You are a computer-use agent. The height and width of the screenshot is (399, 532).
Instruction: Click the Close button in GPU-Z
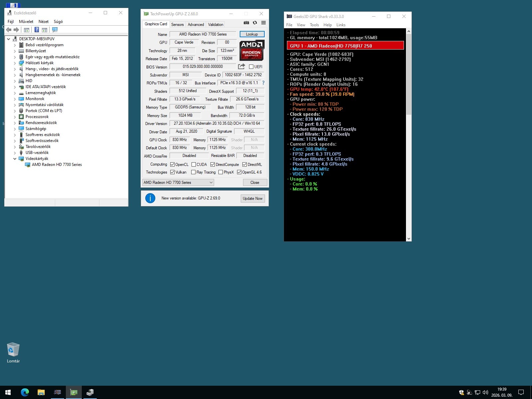tap(255, 183)
